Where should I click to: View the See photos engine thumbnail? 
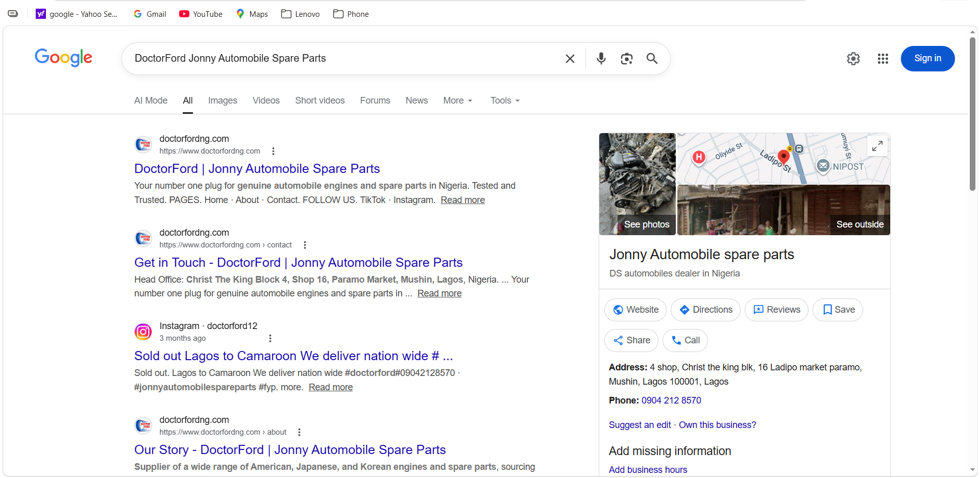click(637, 184)
